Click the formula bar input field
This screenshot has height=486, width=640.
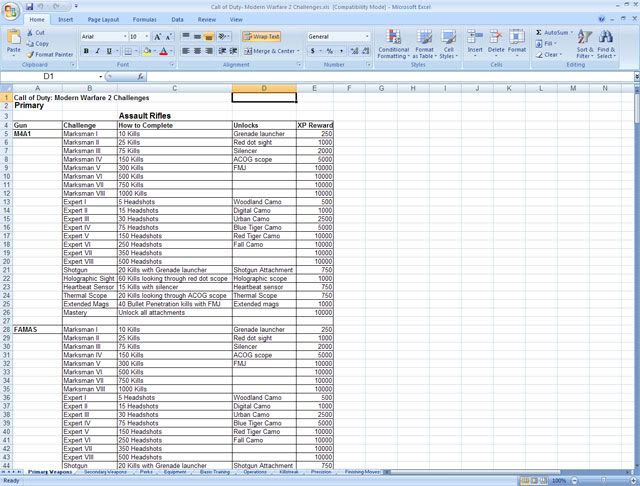click(390, 76)
